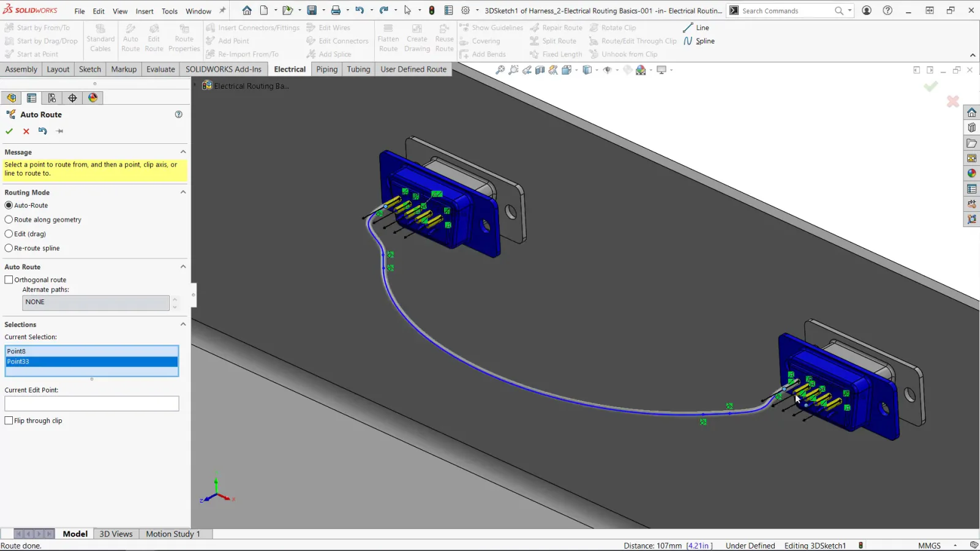Discard changes with confirmation corner red X

[952, 101]
